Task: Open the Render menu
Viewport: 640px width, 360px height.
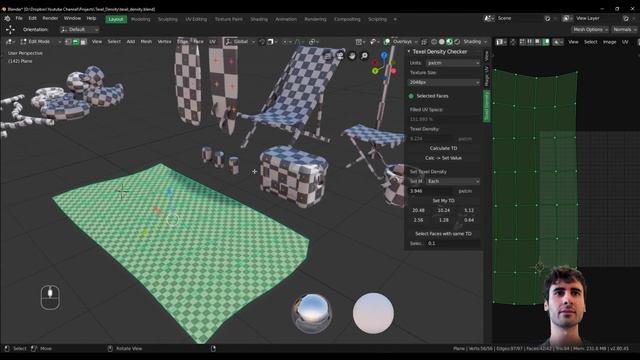Action: coord(50,18)
